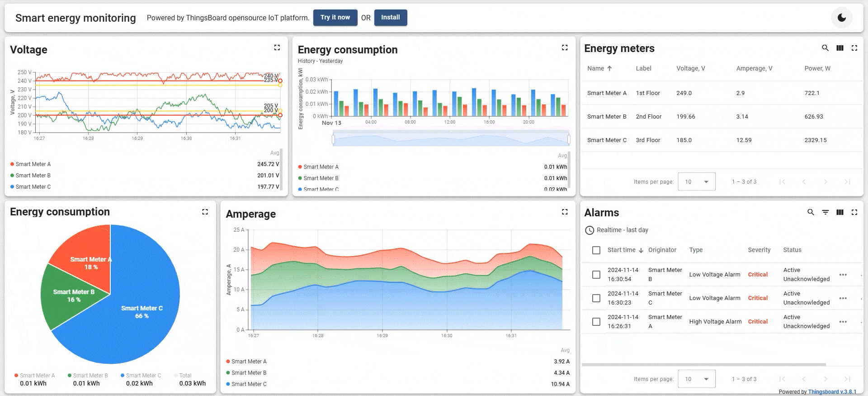
Task: Check the Smart Meter B alarm checkbox
Action: pyautogui.click(x=596, y=275)
